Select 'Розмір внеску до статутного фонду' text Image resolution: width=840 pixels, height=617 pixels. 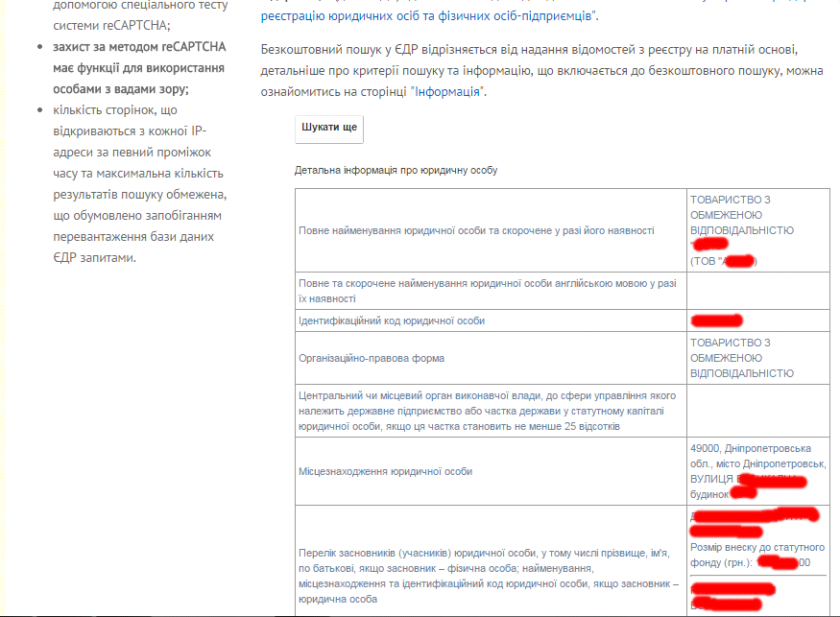[x=757, y=555]
